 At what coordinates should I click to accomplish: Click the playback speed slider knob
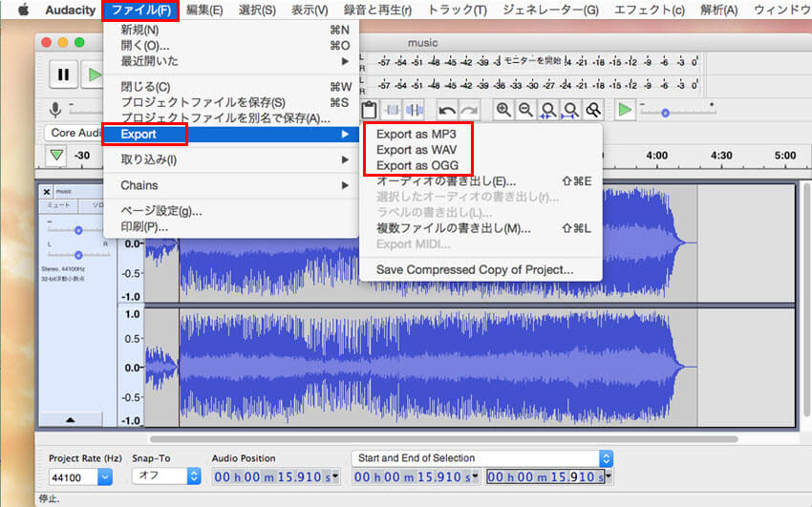(x=666, y=113)
